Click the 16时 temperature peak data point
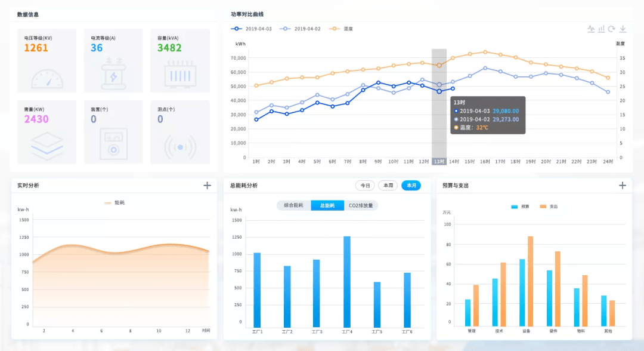The width and height of the screenshot is (644, 351). (x=485, y=52)
